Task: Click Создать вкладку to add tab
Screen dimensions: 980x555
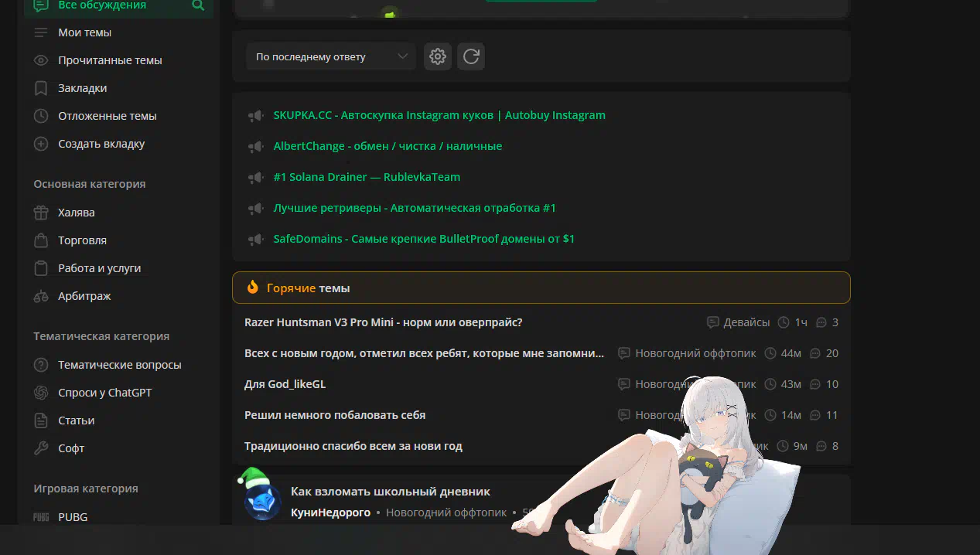Action: (x=101, y=144)
